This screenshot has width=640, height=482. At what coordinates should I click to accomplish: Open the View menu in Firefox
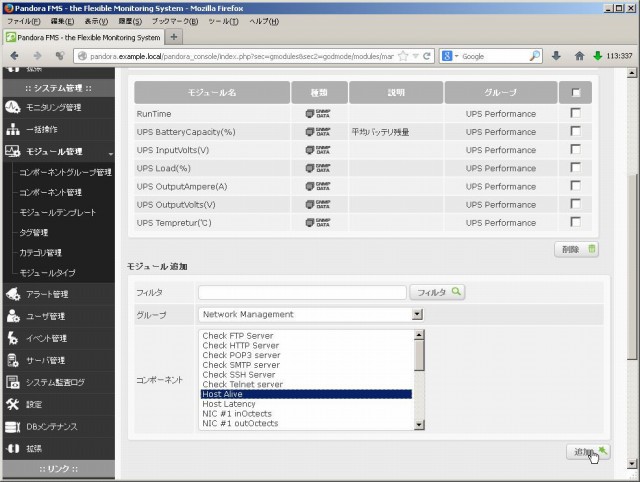[96, 21]
